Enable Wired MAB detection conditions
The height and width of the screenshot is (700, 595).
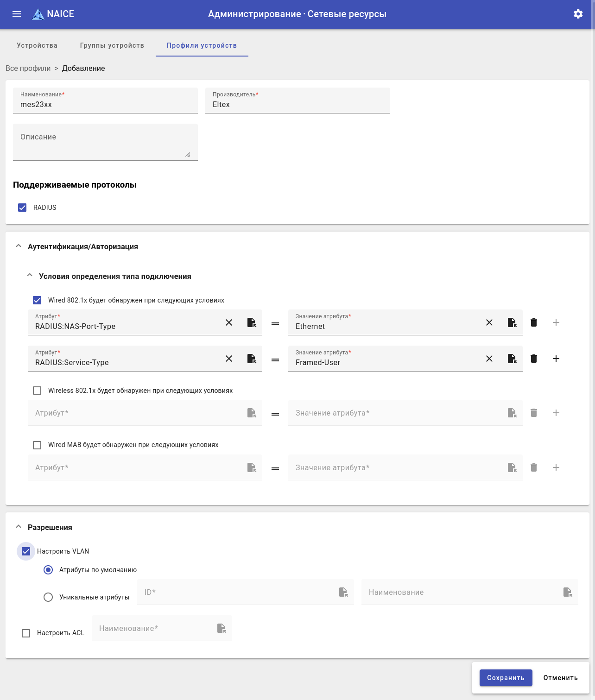[37, 445]
